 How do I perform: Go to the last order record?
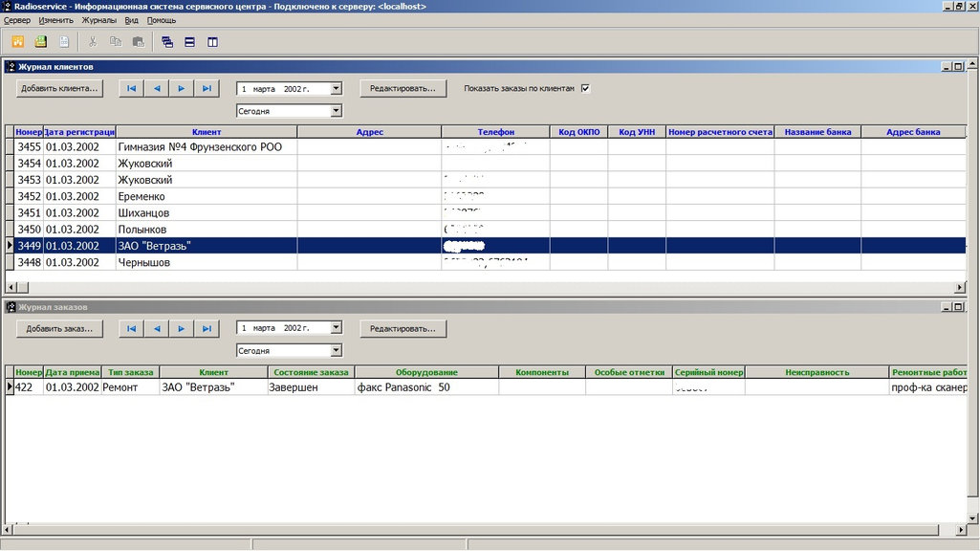(x=207, y=328)
